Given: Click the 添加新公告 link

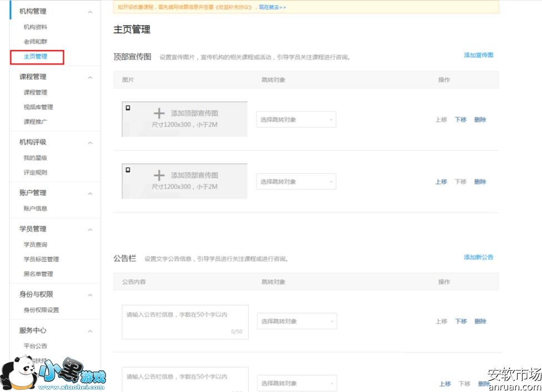Looking at the screenshot, I should click(x=478, y=257).
